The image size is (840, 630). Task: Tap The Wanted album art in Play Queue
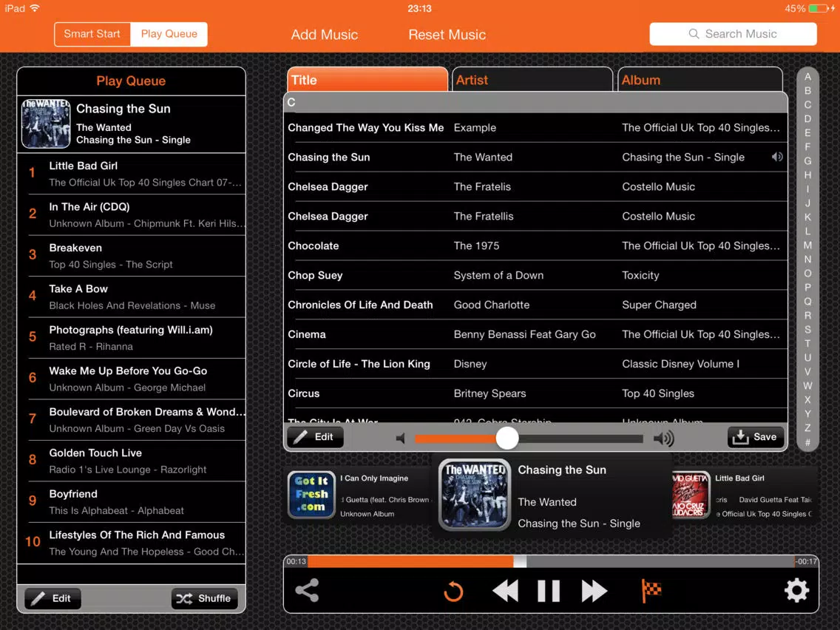pos(46,123)
